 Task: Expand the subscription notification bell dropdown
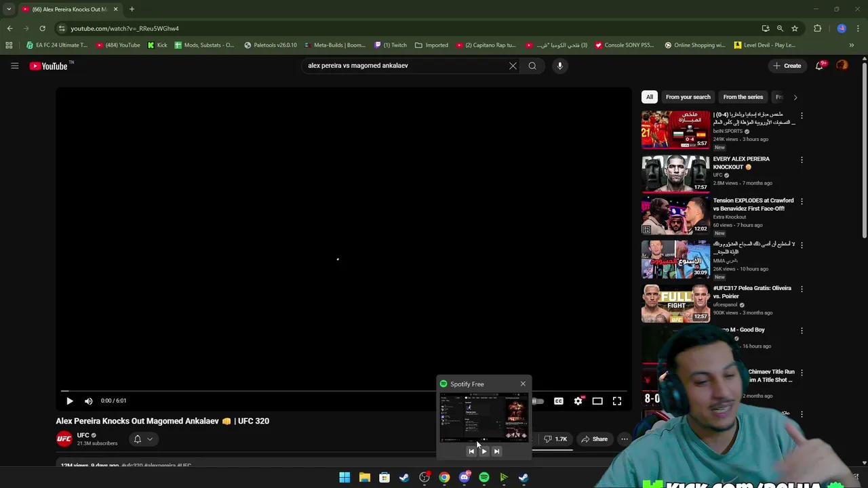(143, 439)
